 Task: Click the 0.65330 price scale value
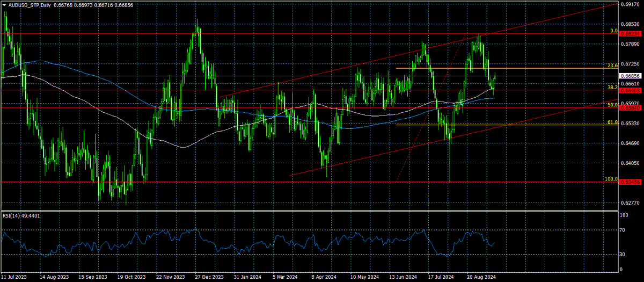[x=630, y=124]
